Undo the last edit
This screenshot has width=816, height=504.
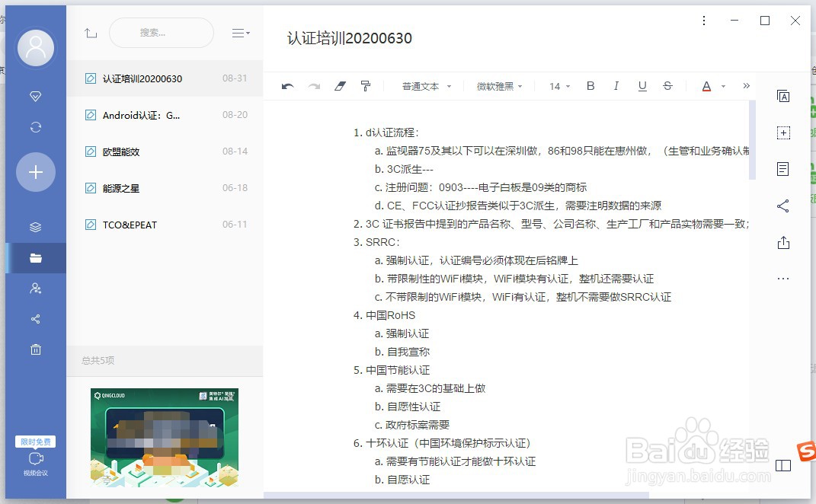point(287,86)
